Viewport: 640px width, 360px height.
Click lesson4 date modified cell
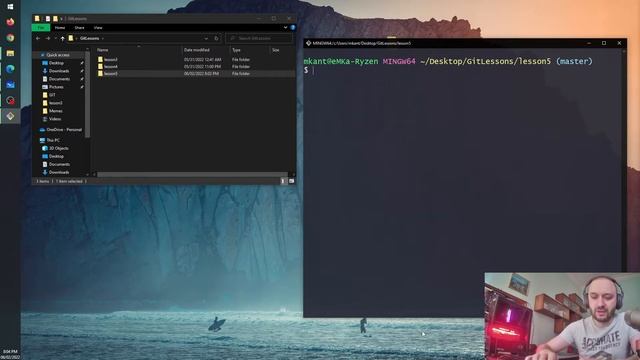202,66
